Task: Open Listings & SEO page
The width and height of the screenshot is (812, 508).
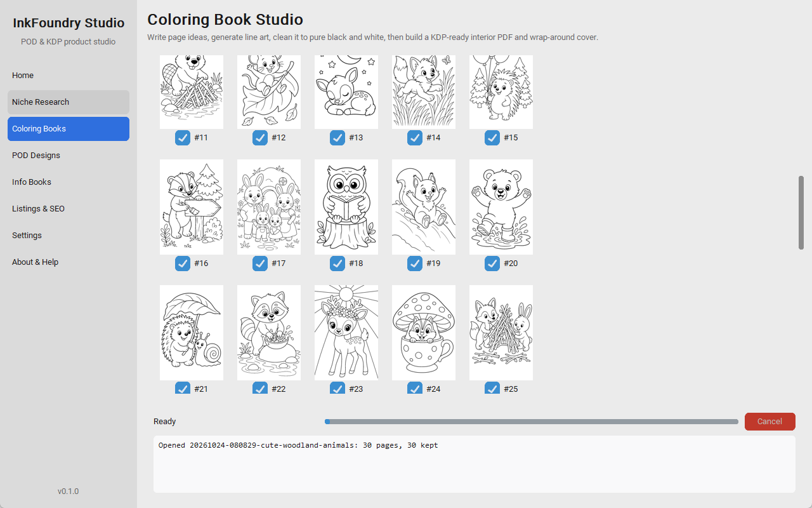Action: click(69, 209)
